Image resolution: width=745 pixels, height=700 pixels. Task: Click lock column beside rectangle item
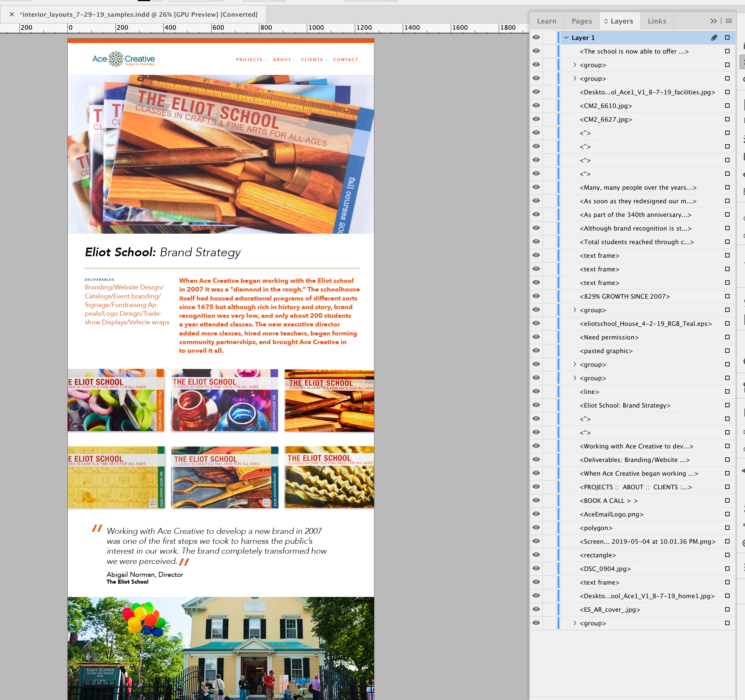pos(549,555)
